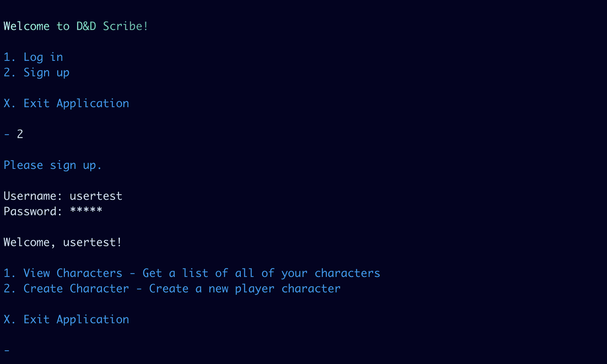Click the final '-' input prompt
Viewport: 607px width, 364px height.
pyautogui.click(x=7, y=351)
